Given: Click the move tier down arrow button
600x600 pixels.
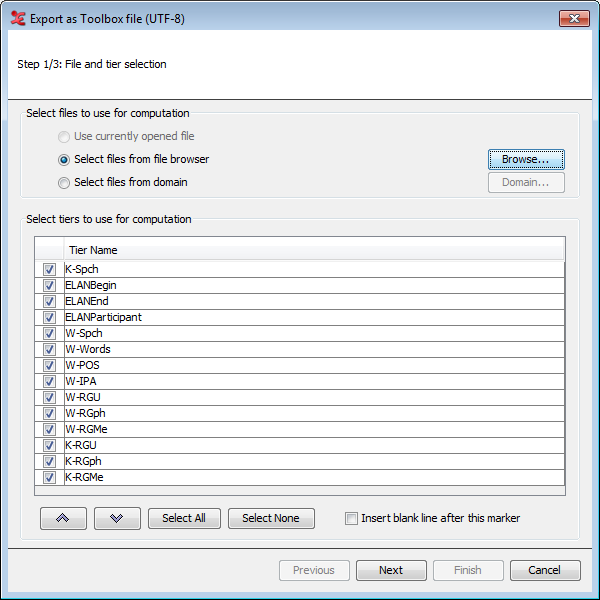Looking at the screenshot, I should pos(117,518).
